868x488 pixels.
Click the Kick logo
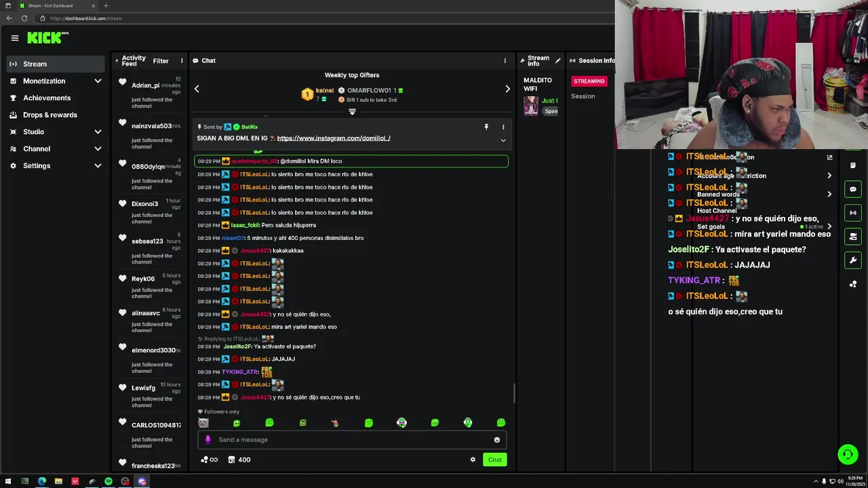[x=47, y=38]
